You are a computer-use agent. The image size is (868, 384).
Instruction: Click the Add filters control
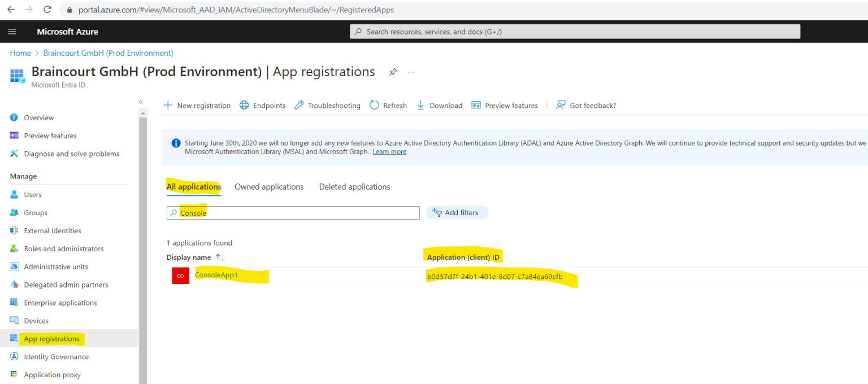click(x=457, y=212)
